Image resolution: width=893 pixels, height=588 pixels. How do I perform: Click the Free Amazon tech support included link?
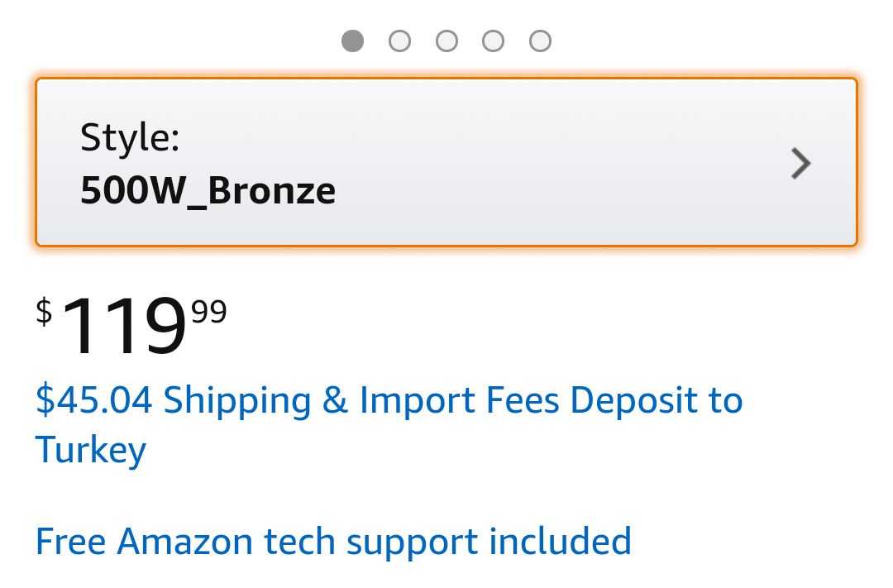point(333,542)
